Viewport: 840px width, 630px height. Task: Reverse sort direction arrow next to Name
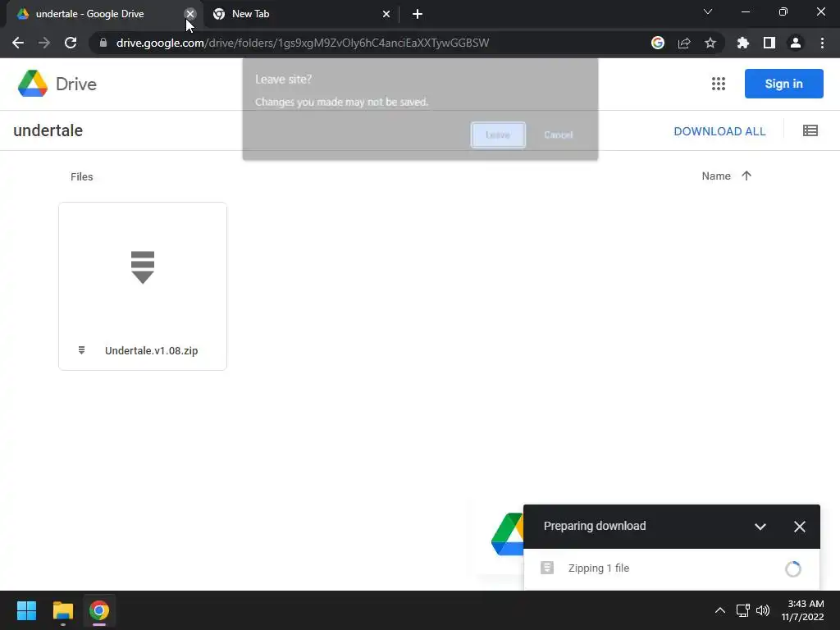pos(746,176)
